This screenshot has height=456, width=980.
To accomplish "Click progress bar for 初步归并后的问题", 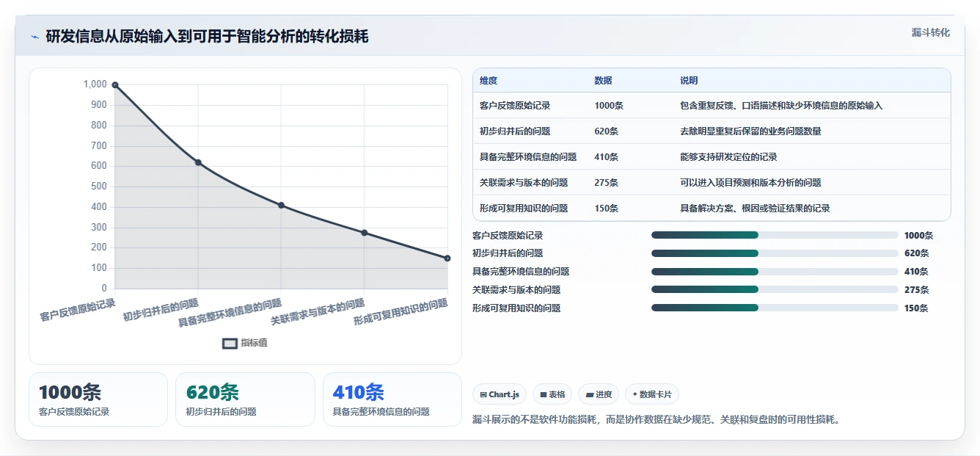I will pos(775,253).
